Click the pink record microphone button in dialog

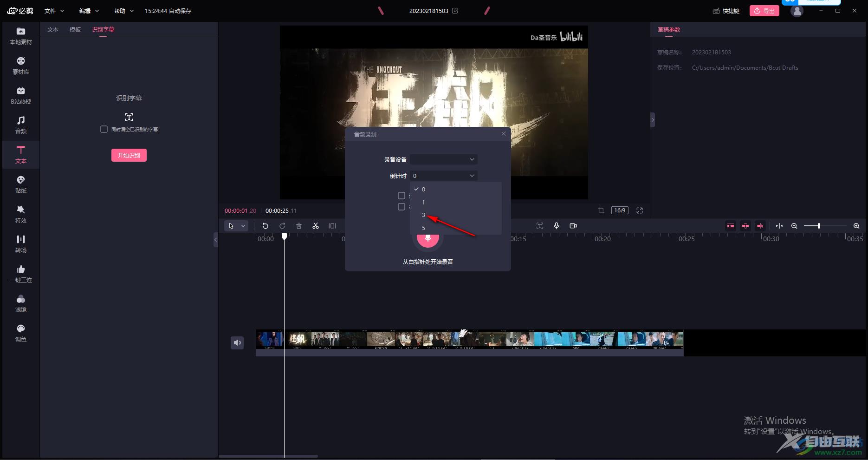pos(428,238)
